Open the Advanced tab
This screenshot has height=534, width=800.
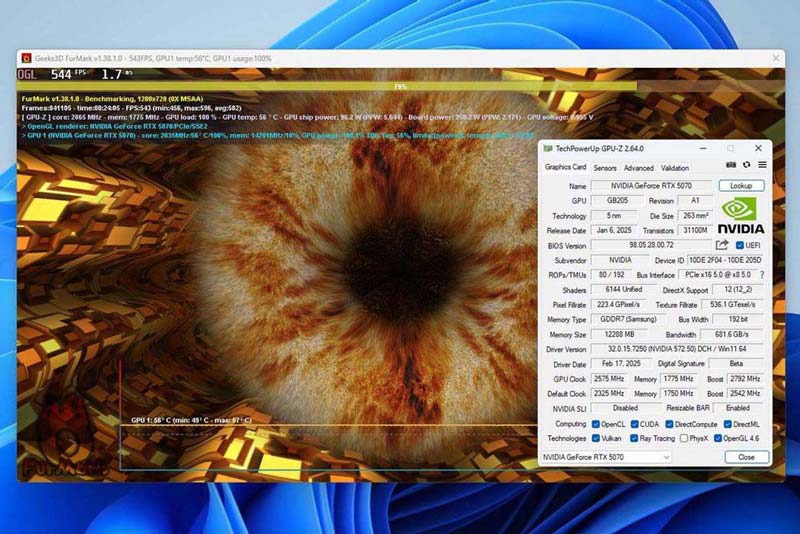[639, 168]
